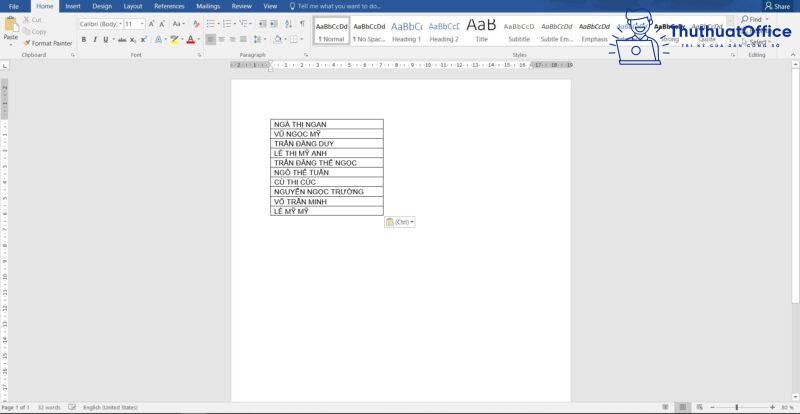The width and height of the screenshot is (800, 414).
Task: Click the Format Painter tool
Action: pyautogui.click(x=48, y=43)
